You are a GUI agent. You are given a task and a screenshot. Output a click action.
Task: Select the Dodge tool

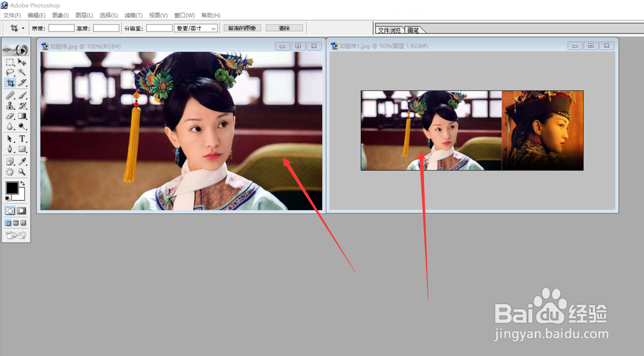[22, 127]
